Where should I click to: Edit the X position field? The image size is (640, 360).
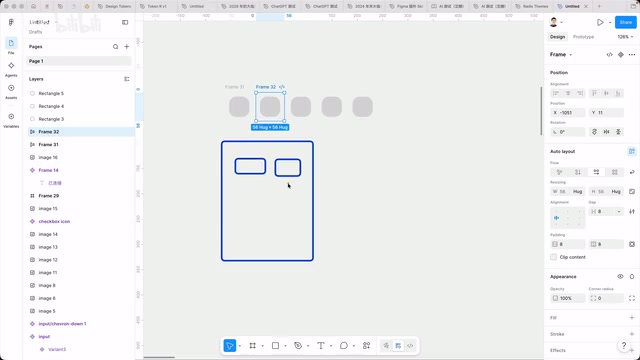pyautogui.click(x=567, y=113)
